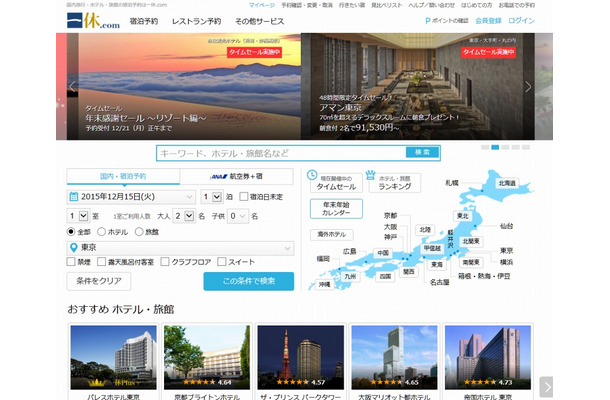The image size is (610, 400).
Task: Select 関西 region on the map
Action: click(x=408, y=272)
